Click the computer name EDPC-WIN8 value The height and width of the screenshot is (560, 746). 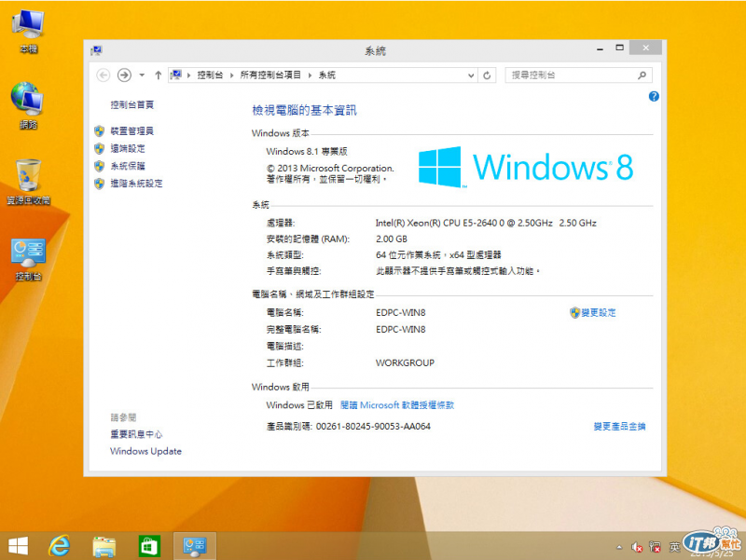(x=401, y=312)
